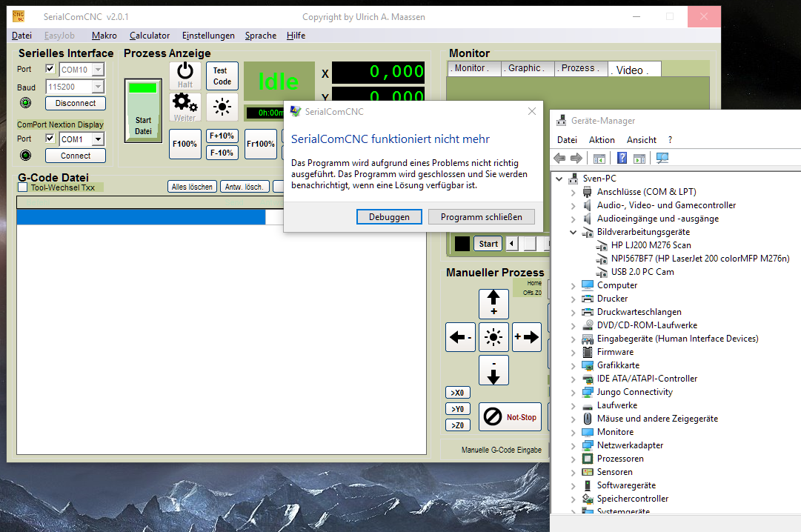Image resolution: width=801 pixels, height=532 pixels.
Task: Click the video Start button
Action: 488,244
